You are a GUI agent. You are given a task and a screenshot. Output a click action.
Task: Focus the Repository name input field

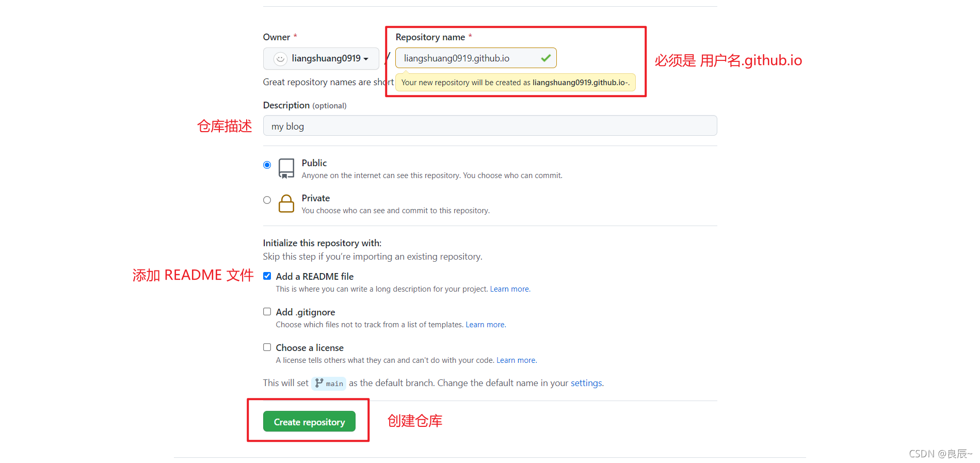pyautogui.click(x=476, y=58)
